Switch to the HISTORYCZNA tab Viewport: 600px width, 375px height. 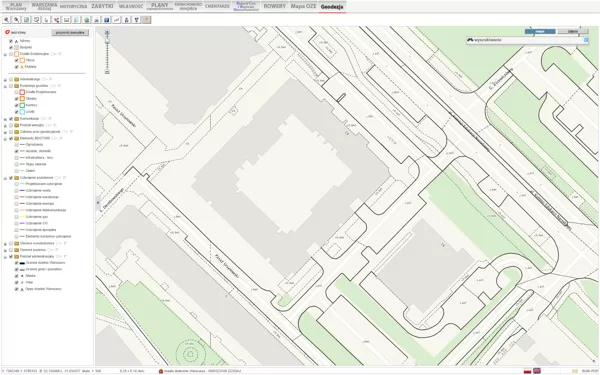(73, 6)
